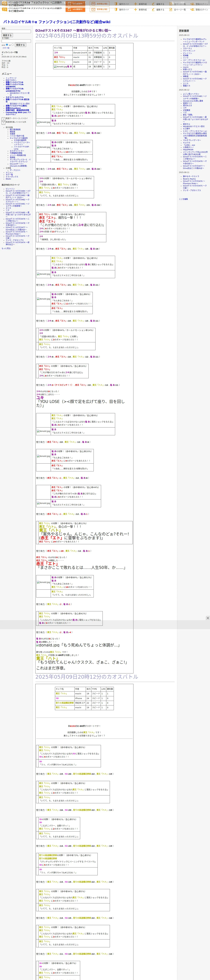
Task: Open the (タグ一覧) link under tag search
Action: [6, 48]
